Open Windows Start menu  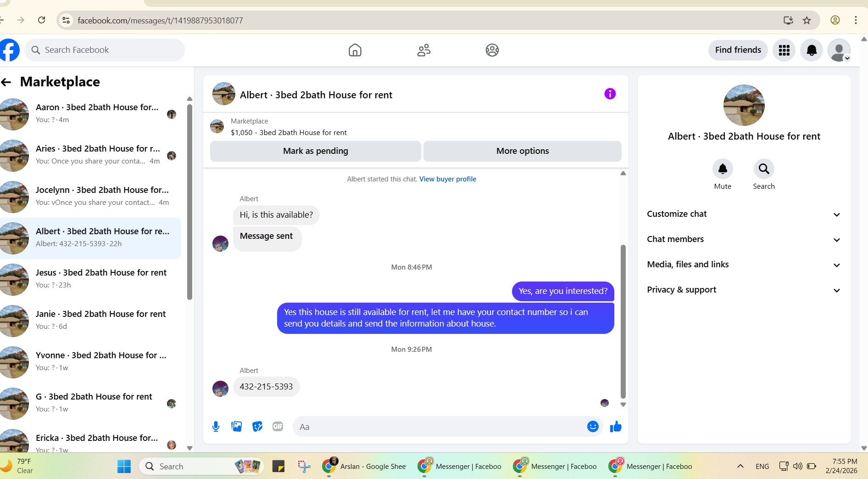pos(124,466)
